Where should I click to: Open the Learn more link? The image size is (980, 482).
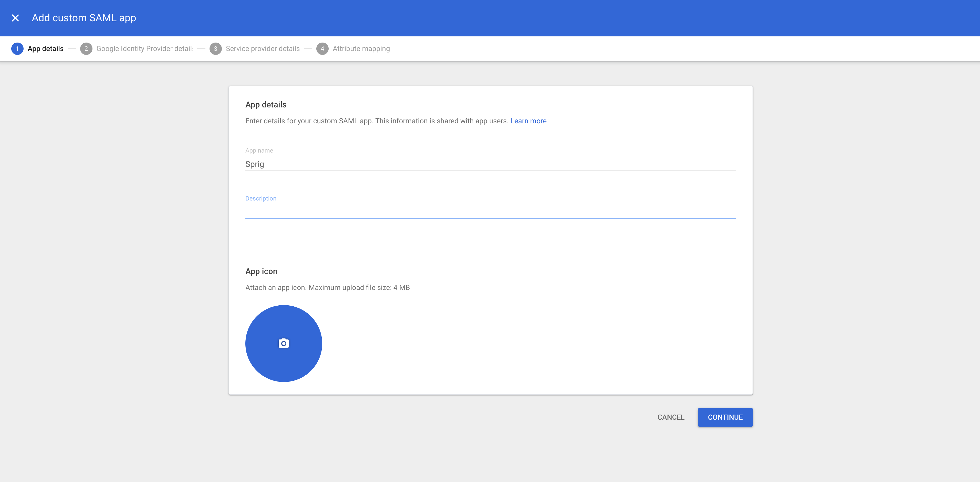[x=528, y=121]
